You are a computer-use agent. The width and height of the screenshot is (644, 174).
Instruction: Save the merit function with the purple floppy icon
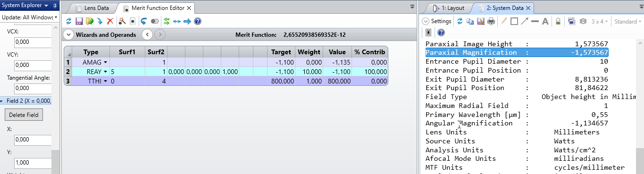[x=79, y=21]
